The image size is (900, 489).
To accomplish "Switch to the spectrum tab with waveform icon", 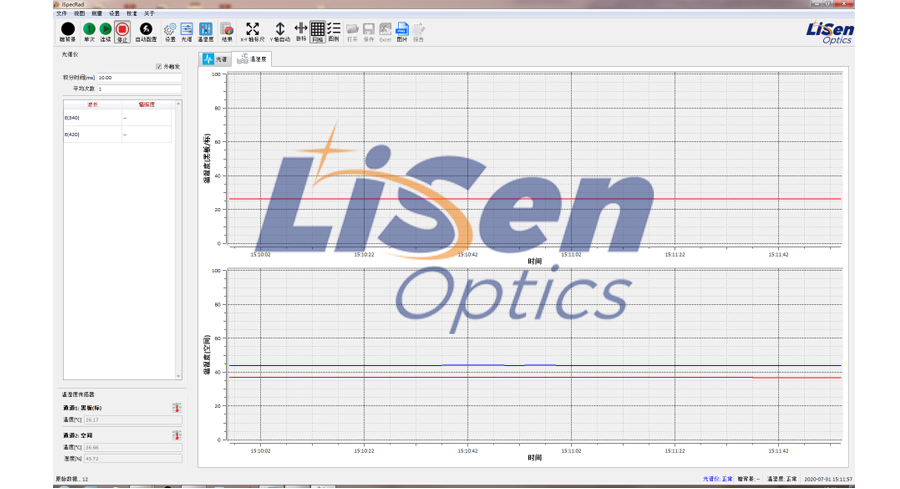I will point(215,59).
